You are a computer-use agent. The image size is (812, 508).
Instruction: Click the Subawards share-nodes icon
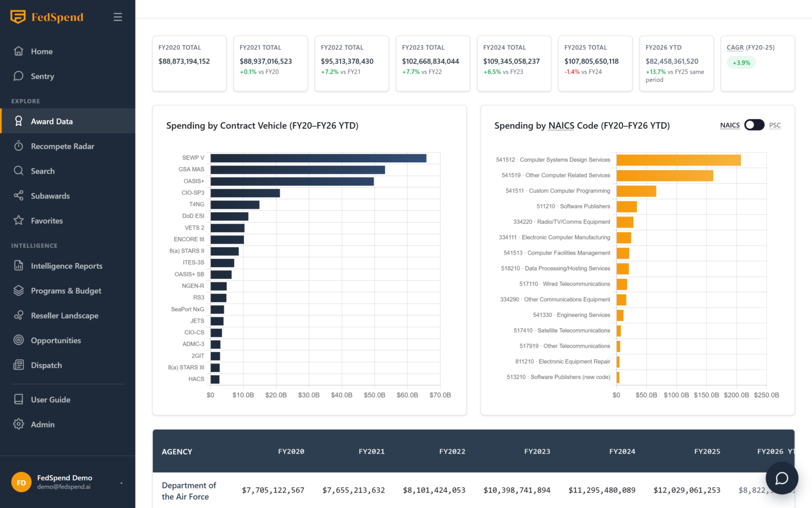coord(19,196)
